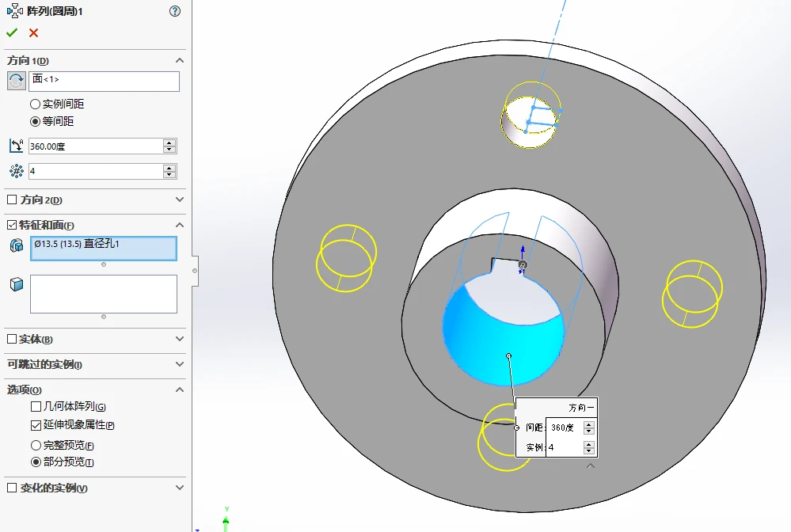Click the features-to-pattern icon
Viewport: 791px width, 532px height.
tap(17, 245)
